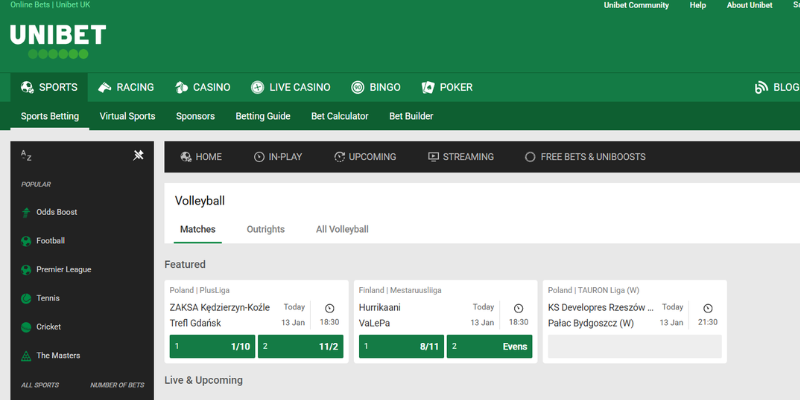Open the KS Developres Rzeszów match
Viewport: 800px width, 400px height.
(x=601, y=307)
